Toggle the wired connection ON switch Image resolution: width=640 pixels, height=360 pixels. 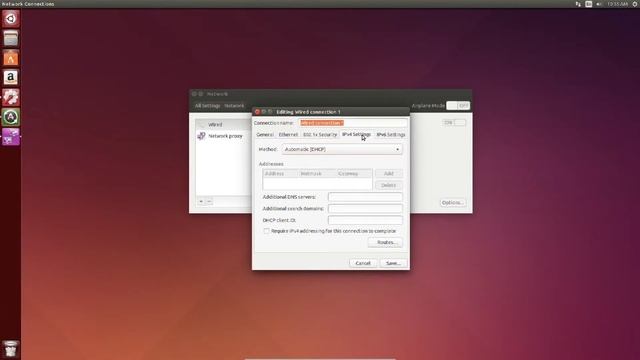tap(454, 122)
